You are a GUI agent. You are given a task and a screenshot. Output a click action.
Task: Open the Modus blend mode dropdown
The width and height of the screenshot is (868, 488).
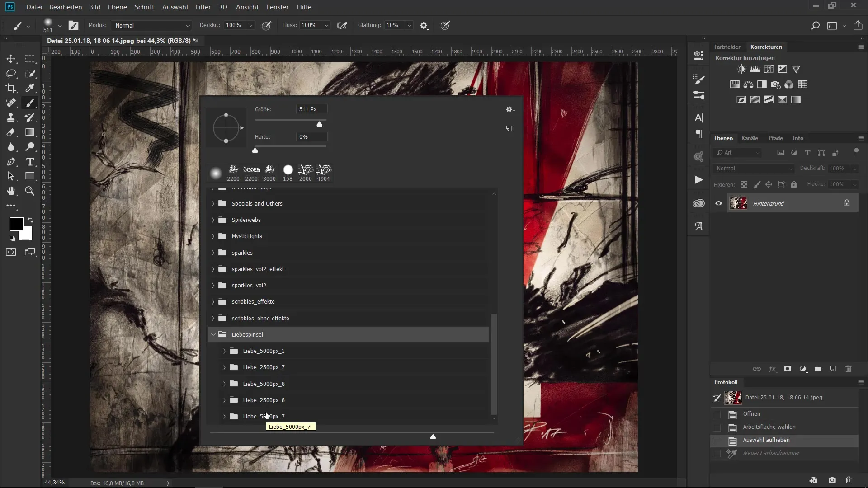(x=152, y=26)
